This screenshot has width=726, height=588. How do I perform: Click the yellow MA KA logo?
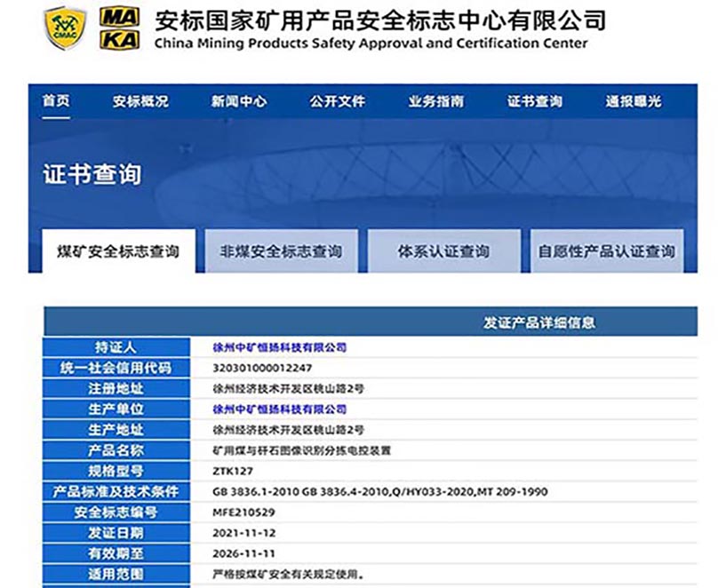click(118, 28)
